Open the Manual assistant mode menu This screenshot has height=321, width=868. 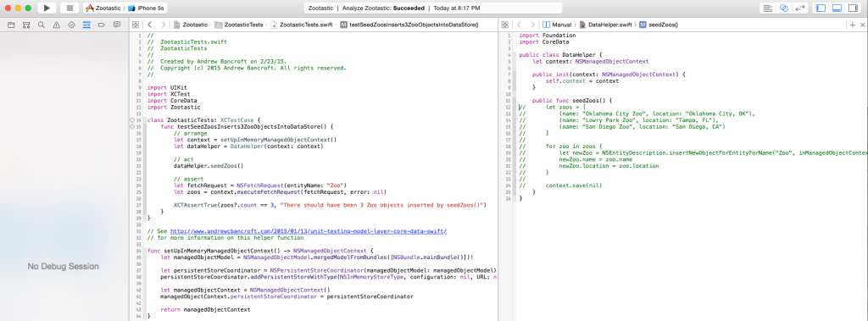coord(557,25)
